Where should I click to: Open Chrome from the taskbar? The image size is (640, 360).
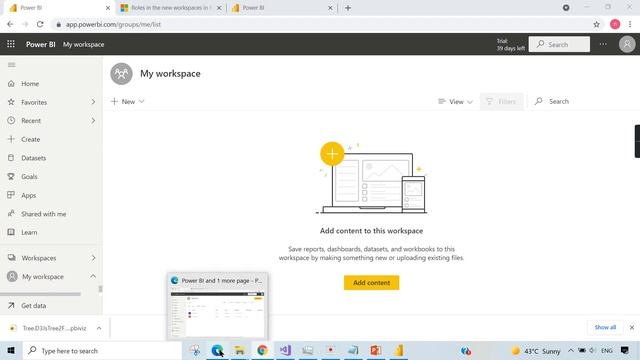coord(262,350)
